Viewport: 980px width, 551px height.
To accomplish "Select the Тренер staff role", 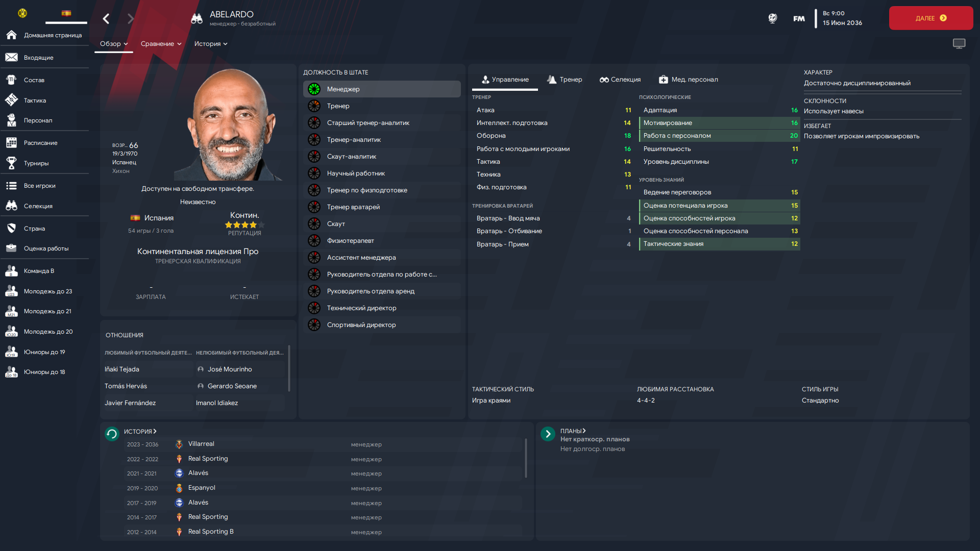I will click(x=382, y=106).
